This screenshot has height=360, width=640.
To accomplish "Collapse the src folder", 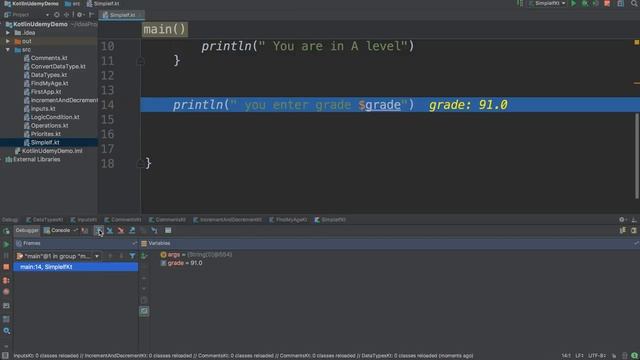I will 8,50.
